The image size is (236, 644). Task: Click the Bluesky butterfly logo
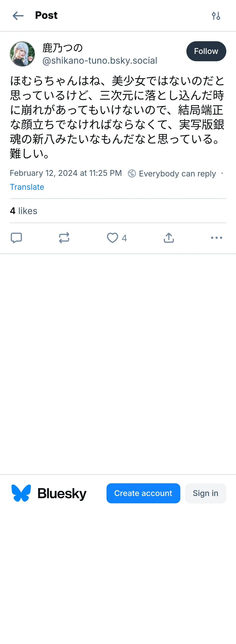21,493
